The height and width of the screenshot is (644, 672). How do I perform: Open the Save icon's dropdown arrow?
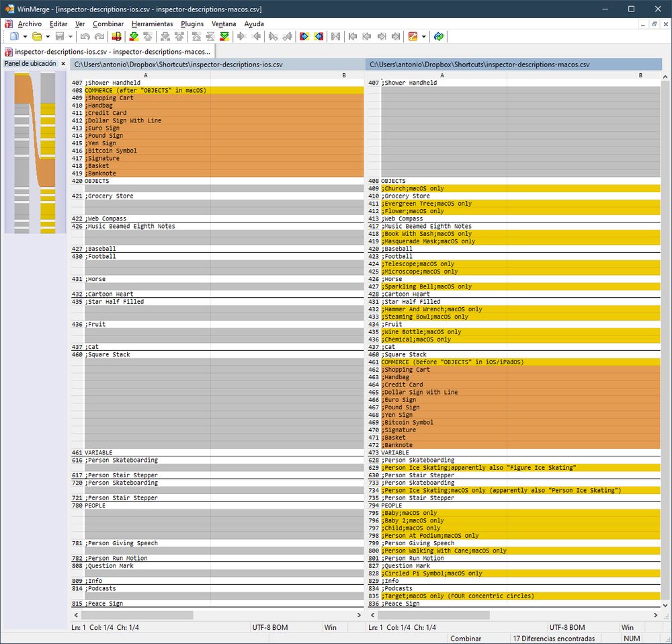tap(69, 36)
